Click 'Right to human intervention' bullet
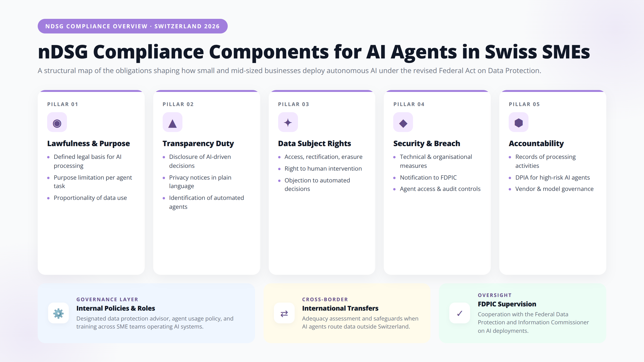Screen dimensions: 644x362 [x=323, y=169]
